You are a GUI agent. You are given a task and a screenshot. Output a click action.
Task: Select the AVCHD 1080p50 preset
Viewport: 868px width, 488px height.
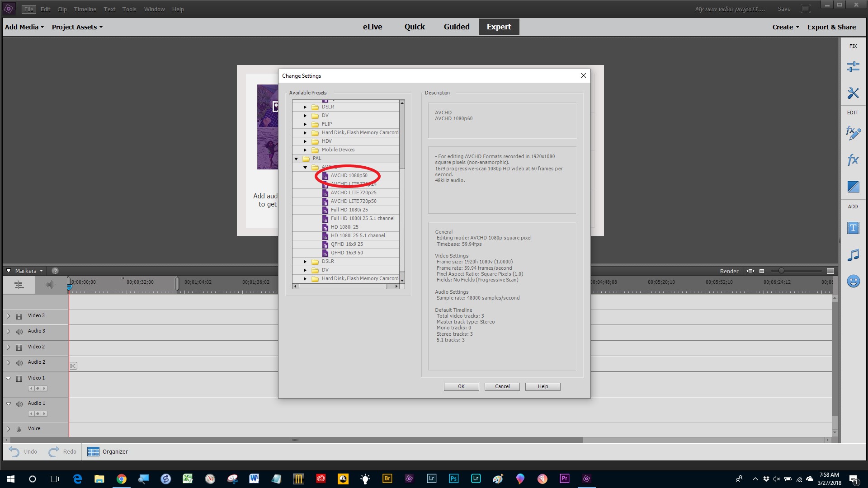point(349,176)
